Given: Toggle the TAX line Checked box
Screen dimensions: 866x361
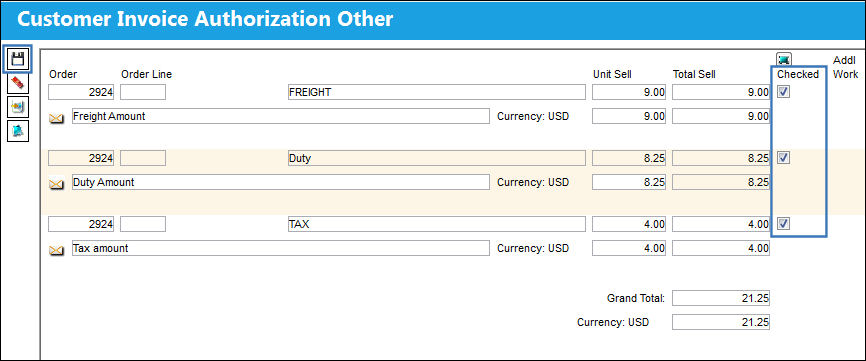Looking at the screenshot, I should click(x=783, y=224).
